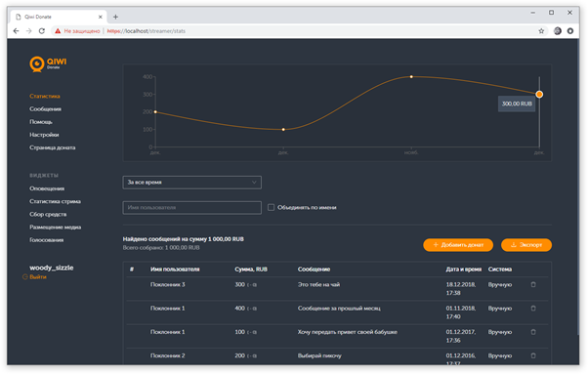
Task: Open Настройки section
Action: (44, 135)
